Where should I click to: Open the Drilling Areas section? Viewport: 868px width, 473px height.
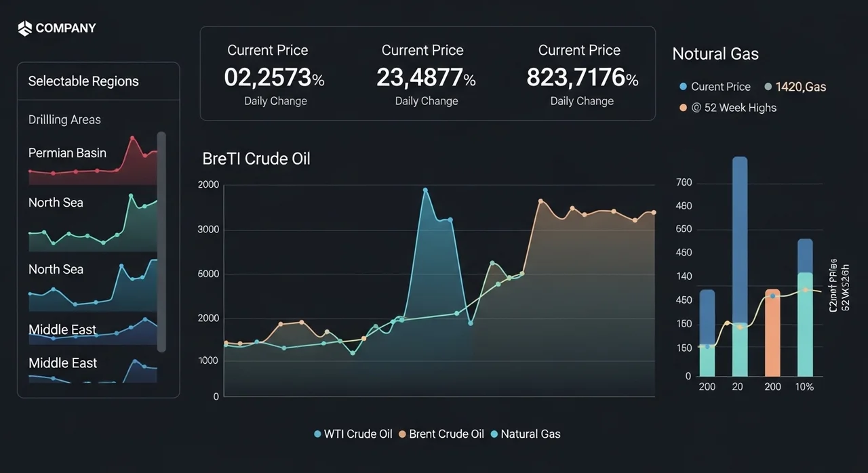(x=64, y=120)
